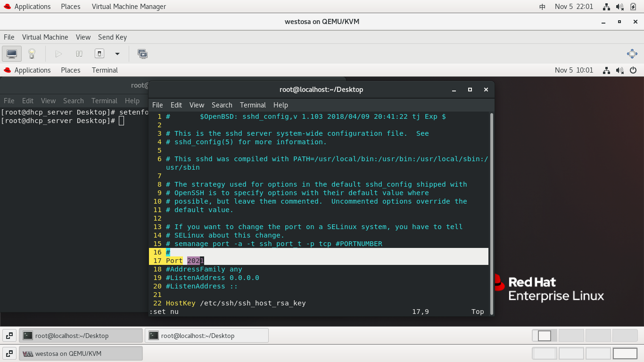This screenshot has height=362, width=644.
Task: Open the guest clock showing Nov 5 10:01
Action: 574,70
